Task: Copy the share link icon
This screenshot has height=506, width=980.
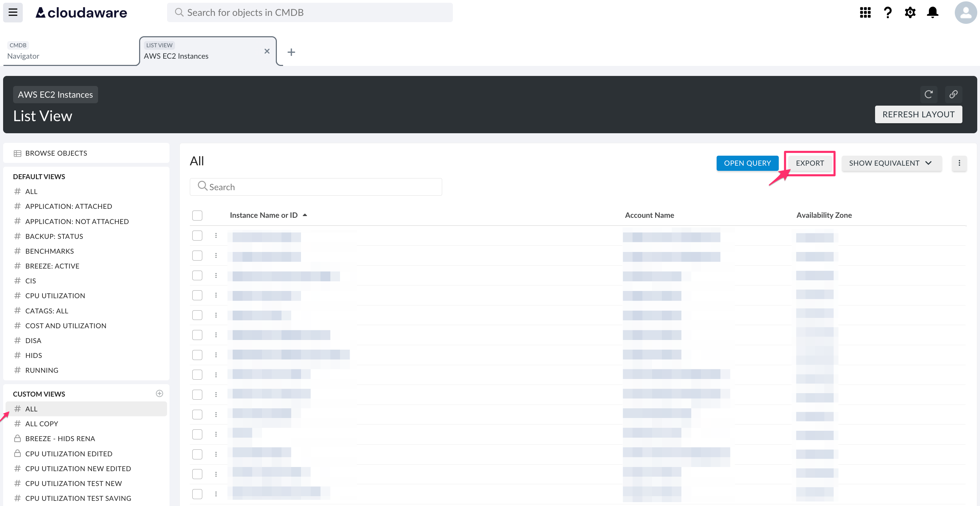Action: [x=953, y=94]
